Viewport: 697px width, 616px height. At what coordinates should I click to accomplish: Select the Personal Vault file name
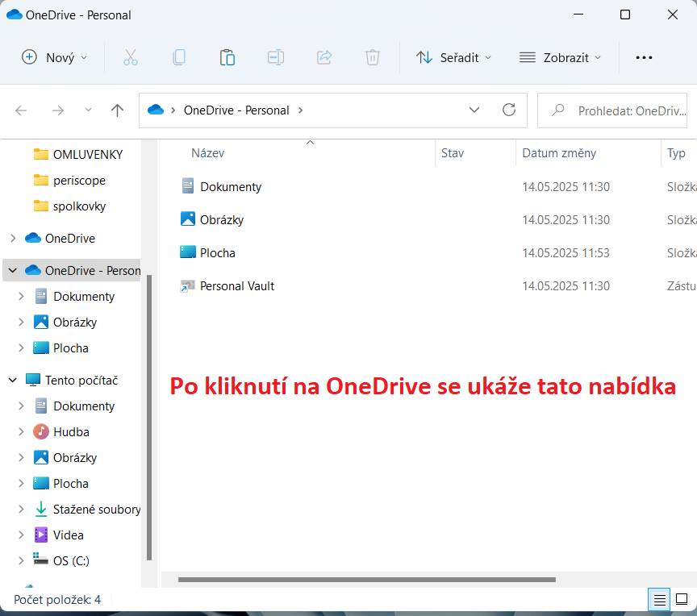pos(237,286)
